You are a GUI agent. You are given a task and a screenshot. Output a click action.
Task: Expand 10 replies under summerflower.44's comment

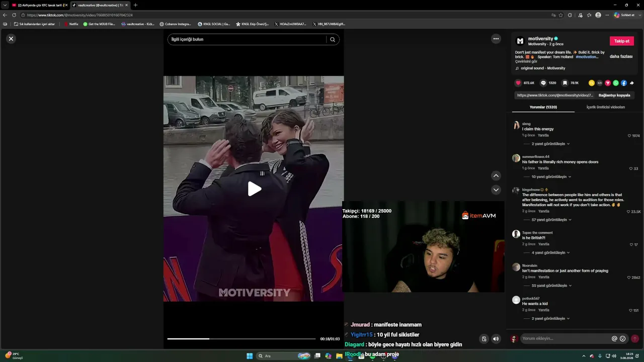[551, 177]
